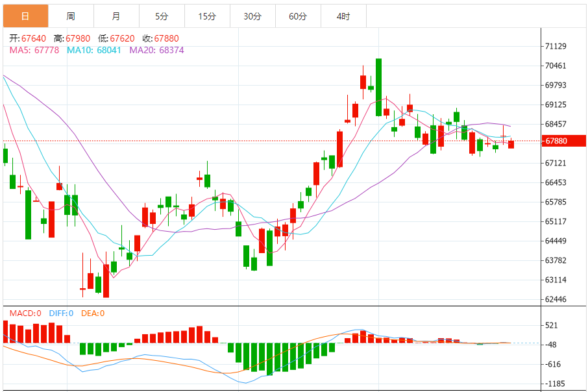Select the 4时 interval tab
Image resolution: width=588 pixels, height=392 pixels.
pos(343,16)
